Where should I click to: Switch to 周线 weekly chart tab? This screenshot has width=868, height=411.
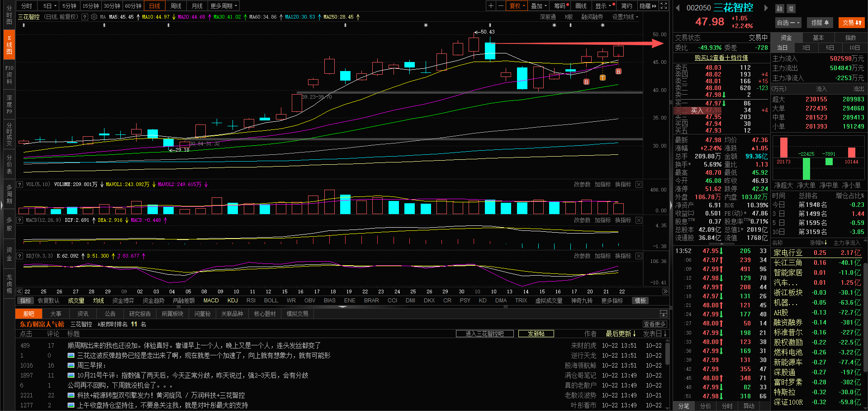176,6
